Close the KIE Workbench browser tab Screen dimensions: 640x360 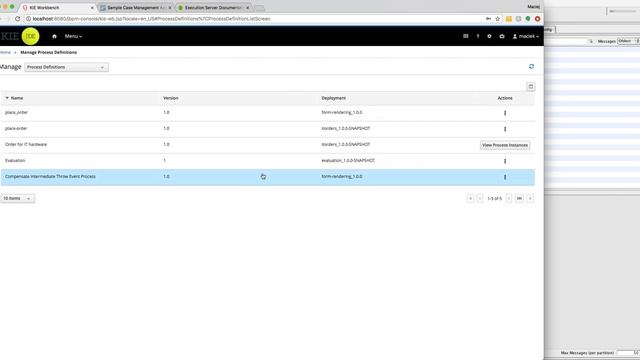coord(92,8)
